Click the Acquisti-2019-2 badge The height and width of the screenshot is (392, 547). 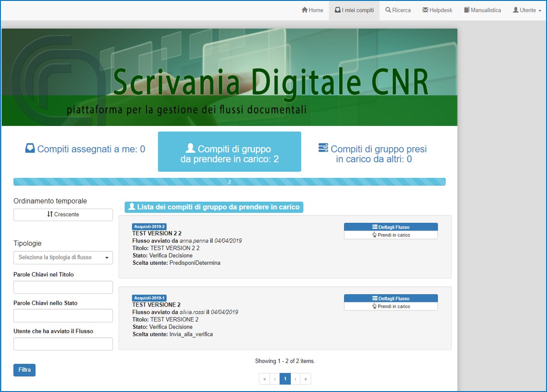(149, 226)
